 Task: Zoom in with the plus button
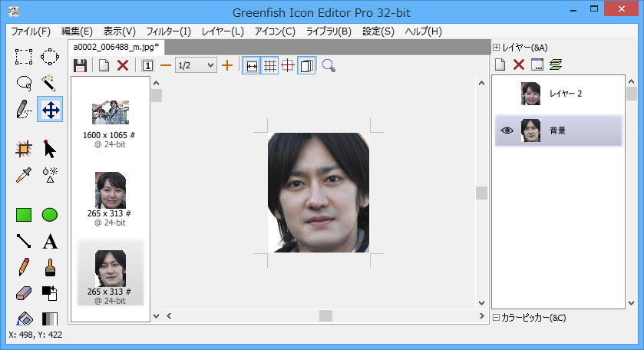[x=227, y=66]
